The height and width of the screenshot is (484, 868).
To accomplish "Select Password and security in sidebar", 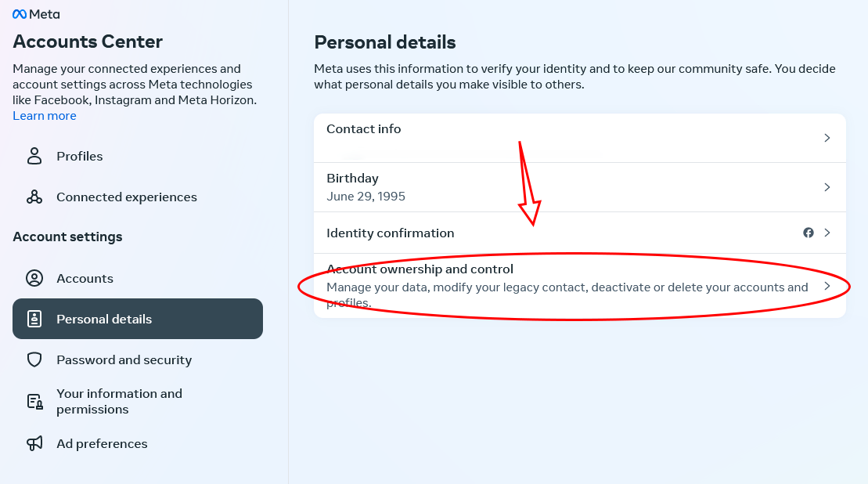I will tap(124, 360).
